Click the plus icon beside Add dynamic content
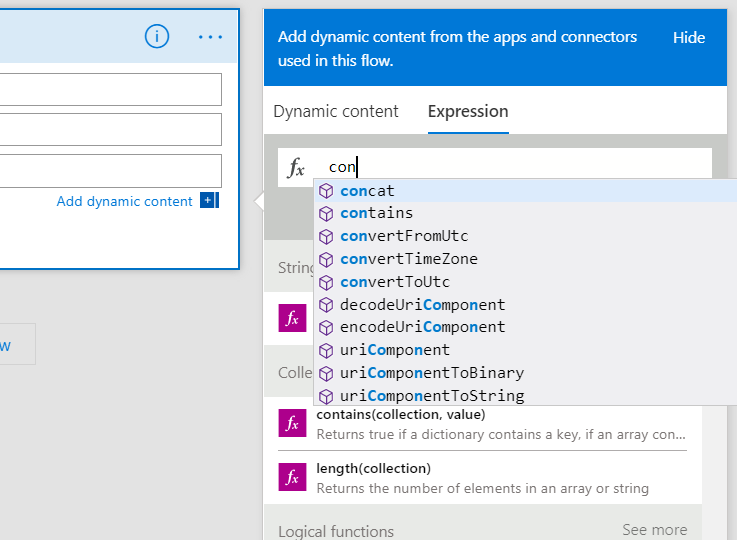 tap(208, 201)
